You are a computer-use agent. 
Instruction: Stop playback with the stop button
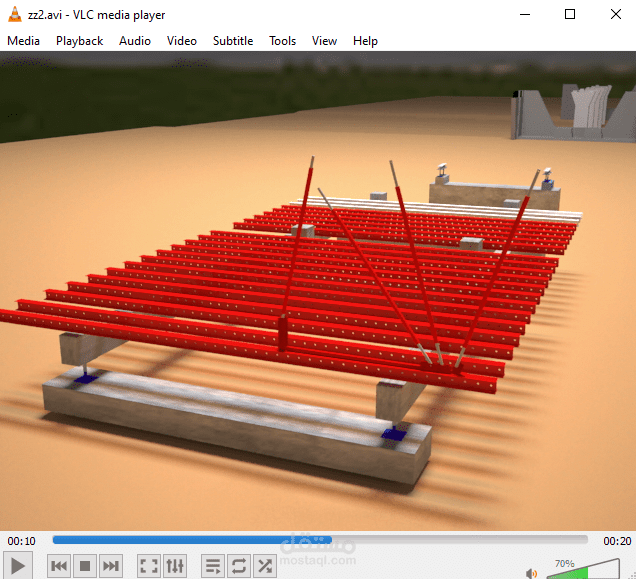point(85,566)
